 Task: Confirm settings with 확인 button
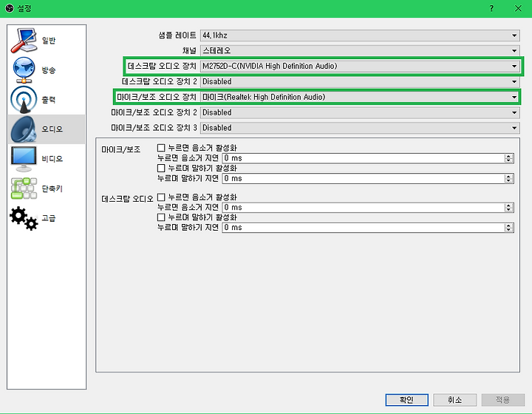tap(406, 400)
